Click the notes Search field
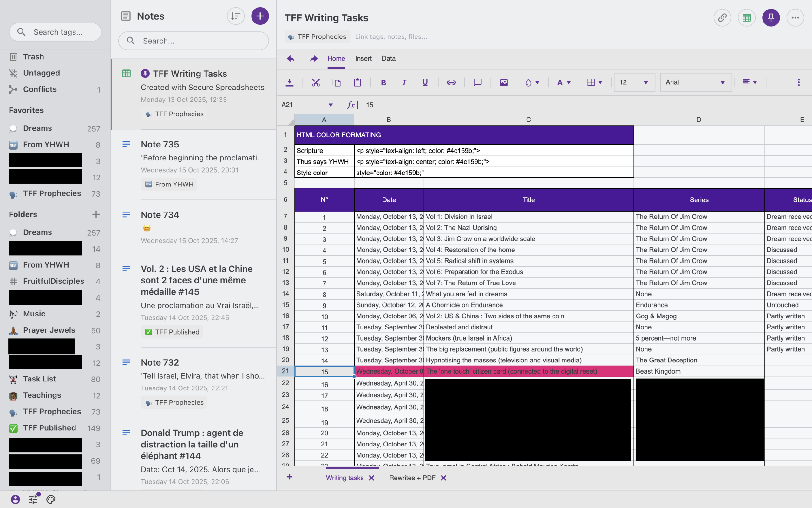The height and width of the screenshot is (508, 812). [x=198, y=41]
